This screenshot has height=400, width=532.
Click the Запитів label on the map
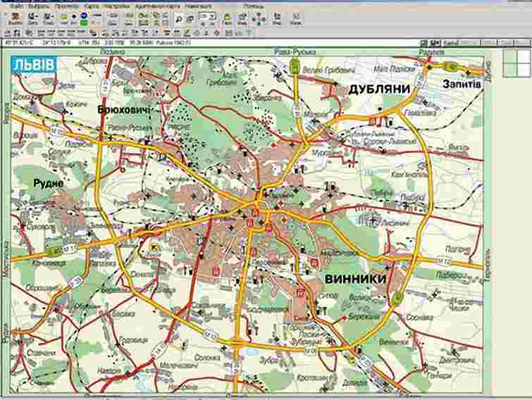coord(462,84)
